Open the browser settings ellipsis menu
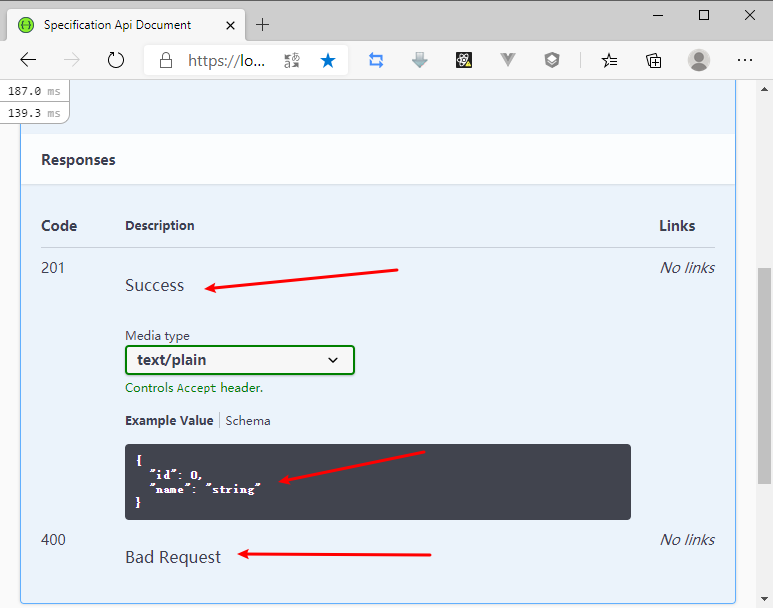This screenshot has height=608, width=773. click(744, 60)
